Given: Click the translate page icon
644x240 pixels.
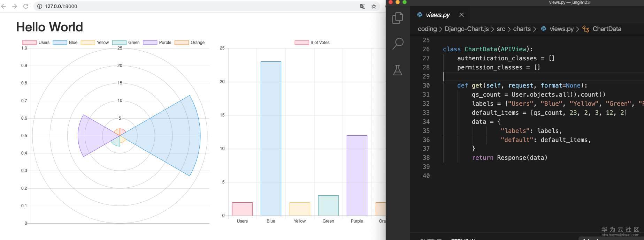Looking at the screenshot, I should [x=363, y=6].
